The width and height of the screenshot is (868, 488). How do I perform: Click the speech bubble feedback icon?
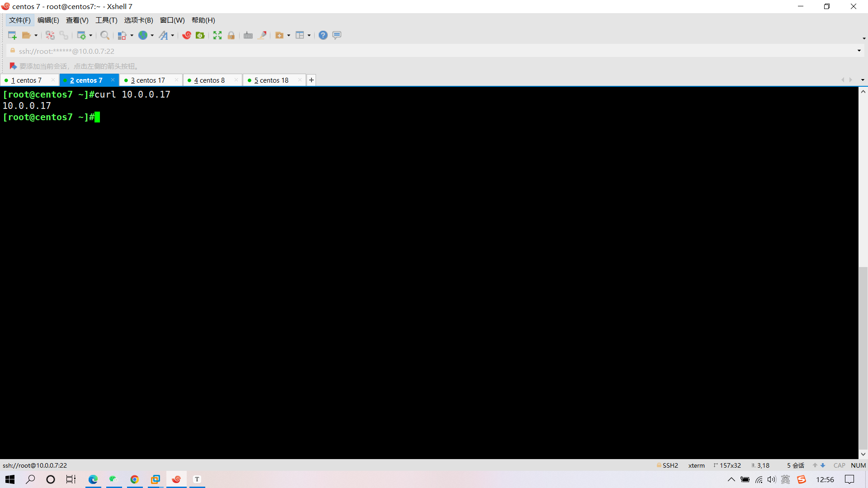click(337, 35)
